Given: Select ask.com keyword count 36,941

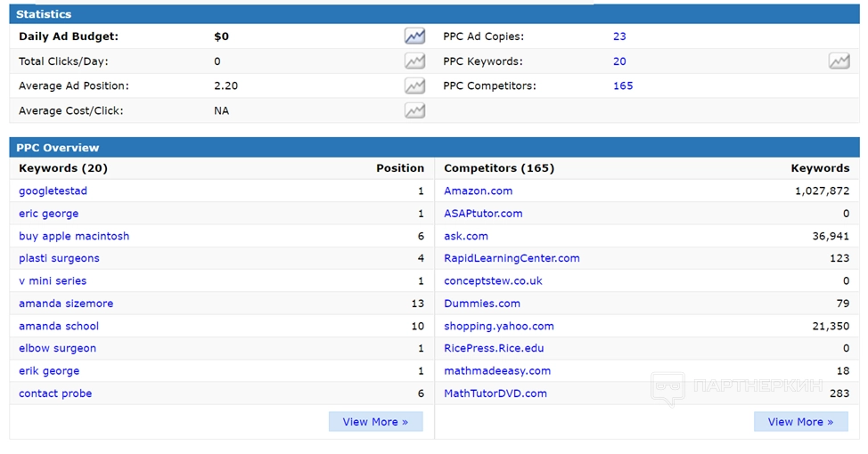Looking at the screenshot, I should point(831,236).
